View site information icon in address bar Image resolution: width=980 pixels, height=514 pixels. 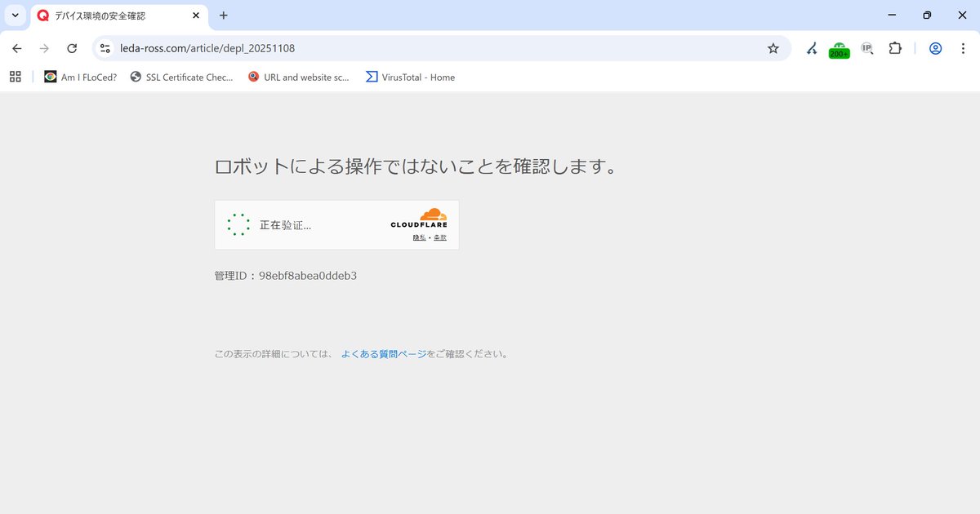point(105,48)
